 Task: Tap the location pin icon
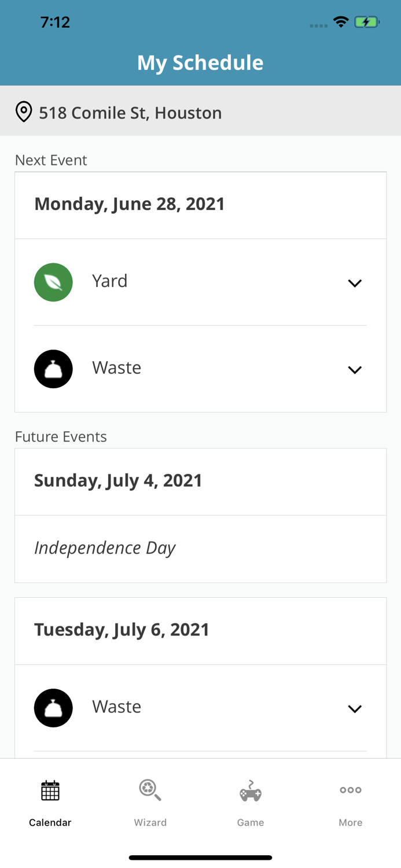pyautogui.click(x=24, y=111)
